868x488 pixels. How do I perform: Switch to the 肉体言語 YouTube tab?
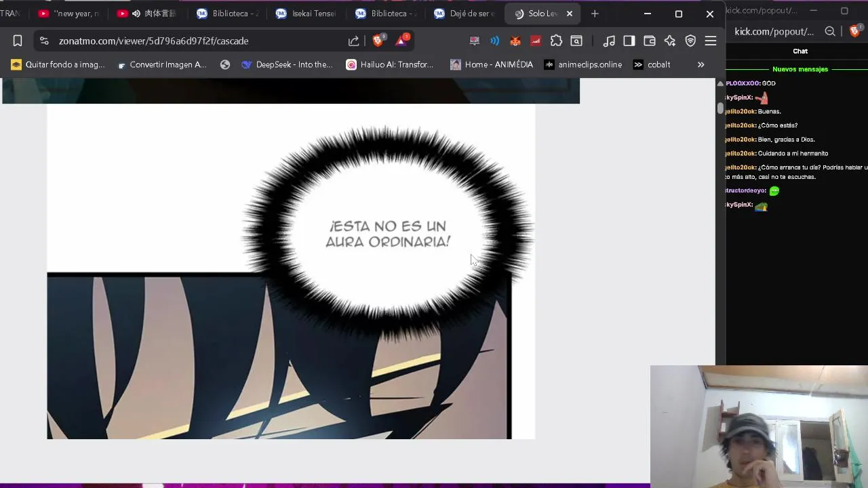[x=147, y=14]
